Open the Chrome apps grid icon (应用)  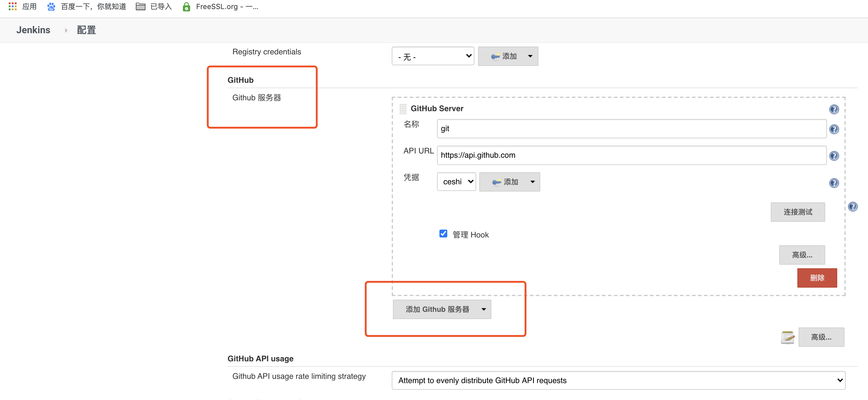pos(12,6)
